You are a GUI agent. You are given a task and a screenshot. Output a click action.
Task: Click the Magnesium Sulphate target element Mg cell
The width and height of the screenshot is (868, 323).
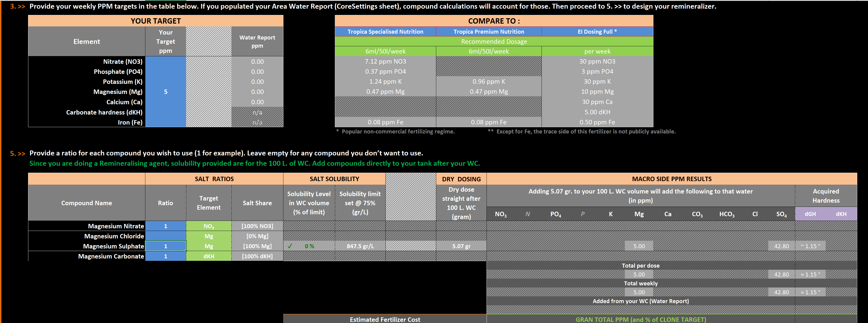209,246
